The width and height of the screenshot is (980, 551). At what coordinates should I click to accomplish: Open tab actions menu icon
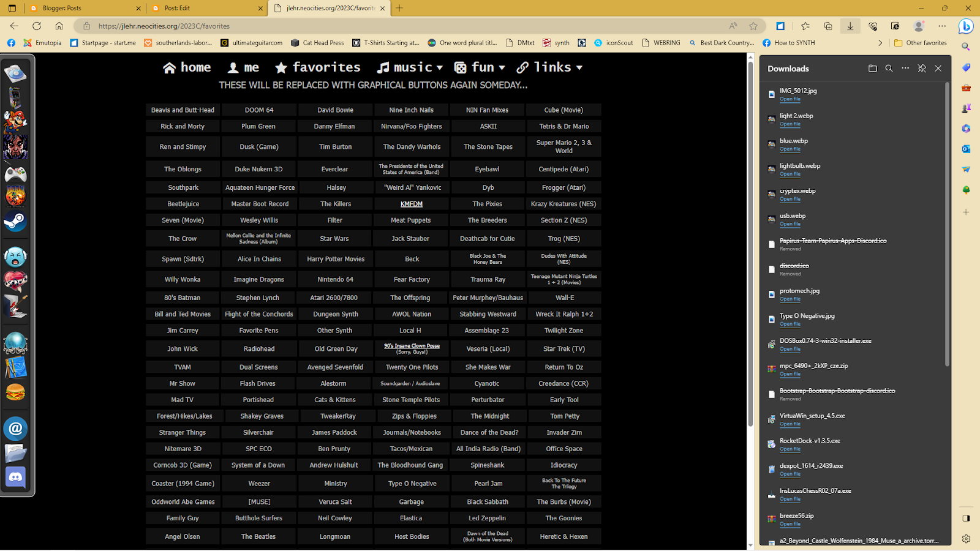(x=12, y=8)
